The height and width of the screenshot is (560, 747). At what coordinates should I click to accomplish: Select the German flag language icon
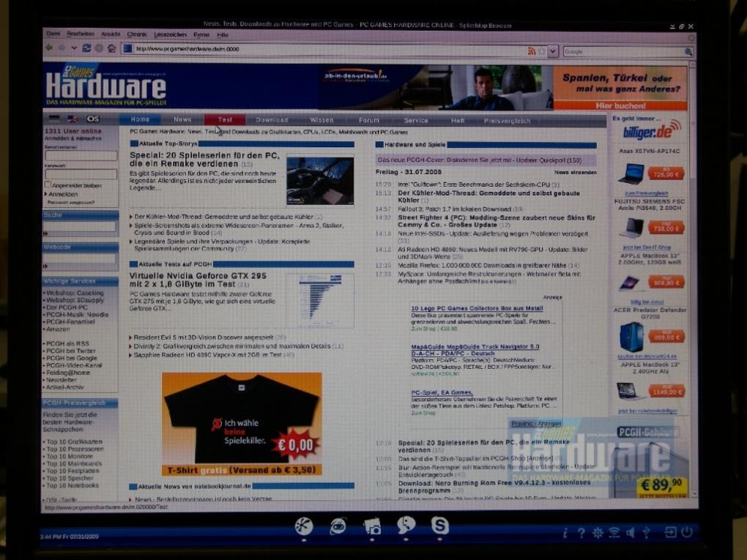55,119
